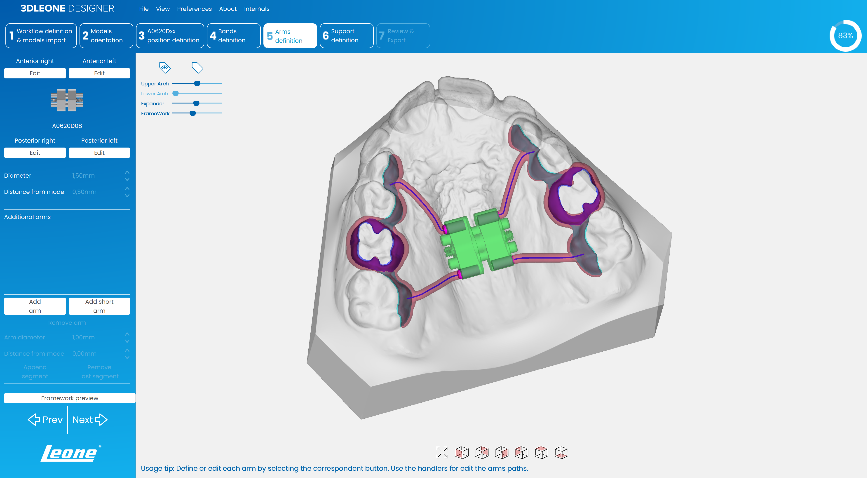Increase Diameter with the up chevron
Image resolution: width=868 pixels, height=489 pixels.
tap(127, 172)
